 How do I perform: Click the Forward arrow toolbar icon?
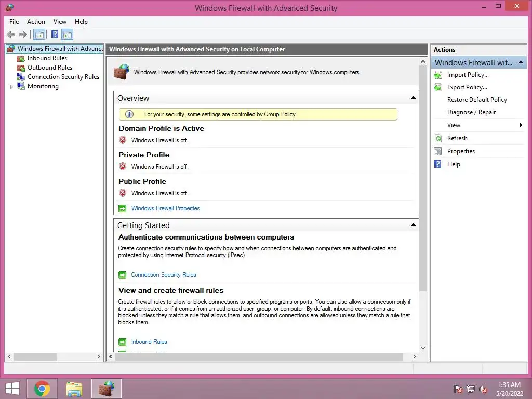tap(23, 35)
